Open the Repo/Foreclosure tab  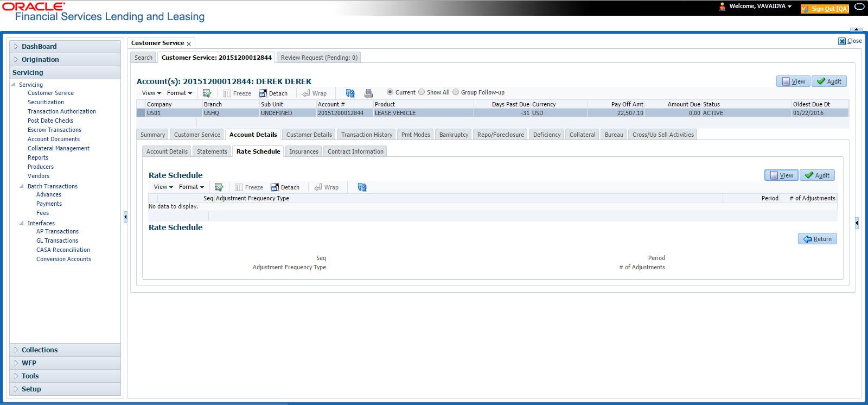500,135
